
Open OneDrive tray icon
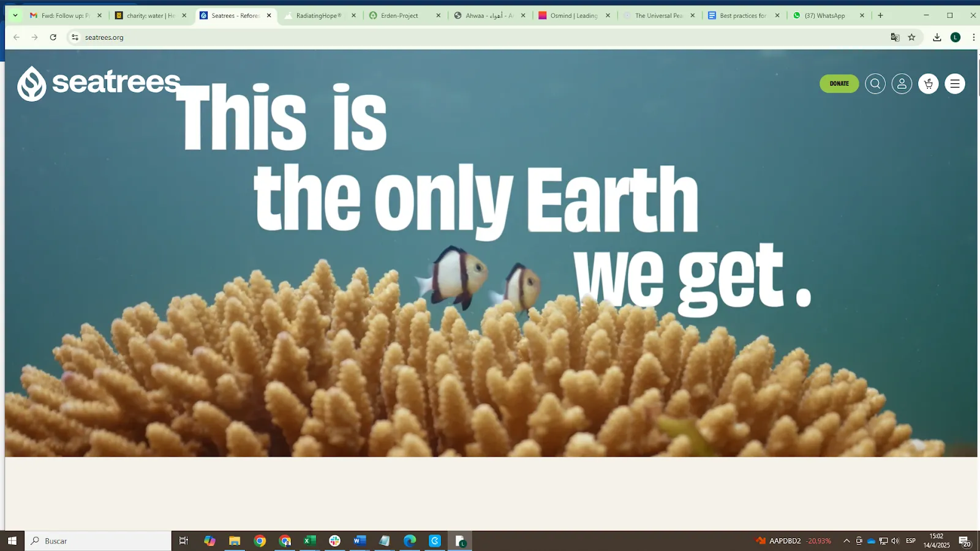[x=871, y=541]
